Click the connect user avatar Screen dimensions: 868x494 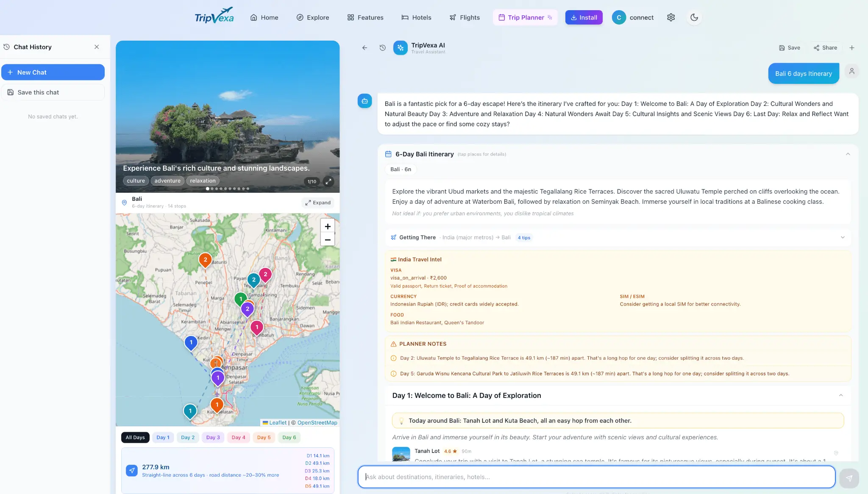click(619, 17)
